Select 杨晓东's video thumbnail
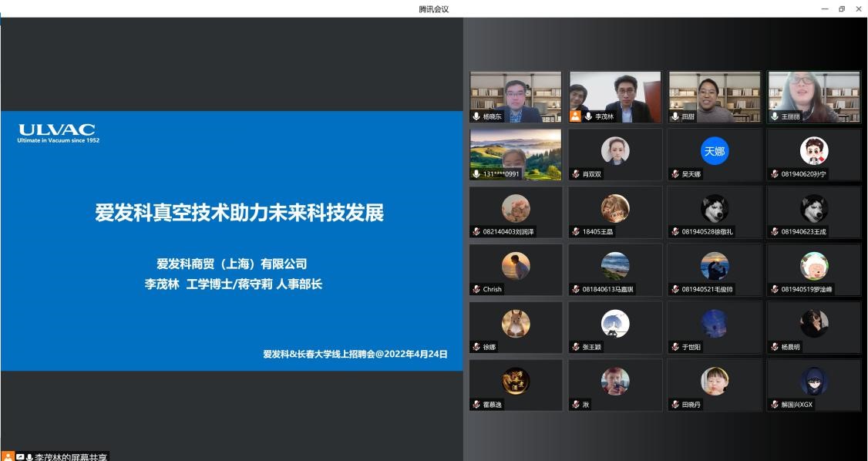 [x=516, y=97]
